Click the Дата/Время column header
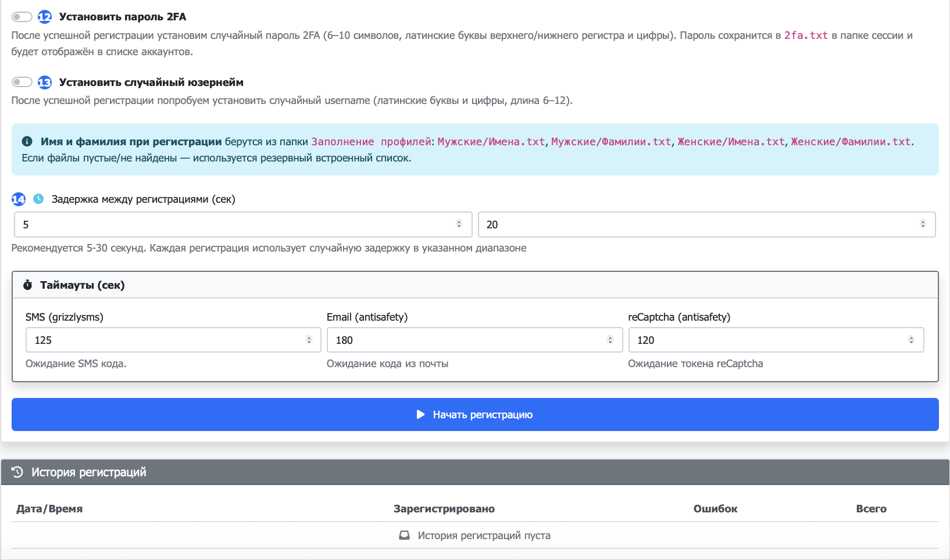 (x=49, y=508)
